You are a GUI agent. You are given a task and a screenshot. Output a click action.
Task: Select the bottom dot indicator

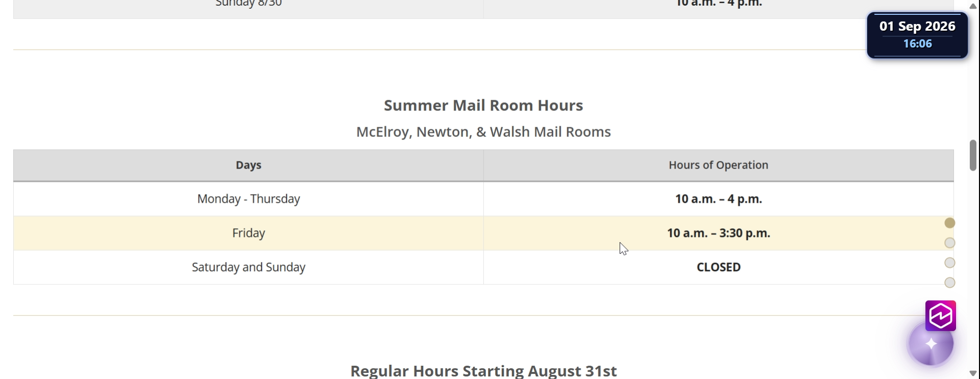coord(949,282)
